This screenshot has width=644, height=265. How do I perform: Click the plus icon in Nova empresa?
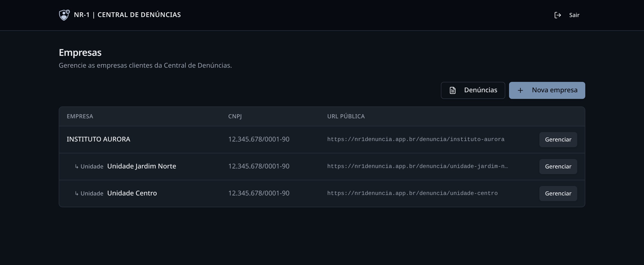520,90
